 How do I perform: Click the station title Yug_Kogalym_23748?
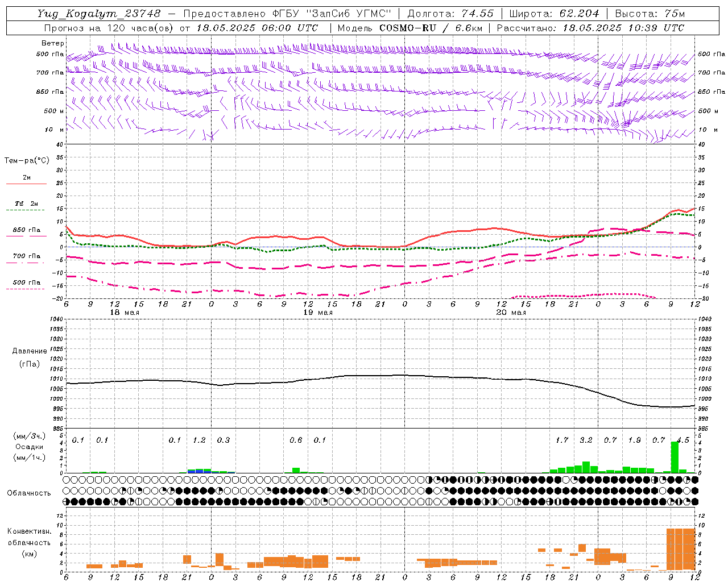tap(100, 14)
